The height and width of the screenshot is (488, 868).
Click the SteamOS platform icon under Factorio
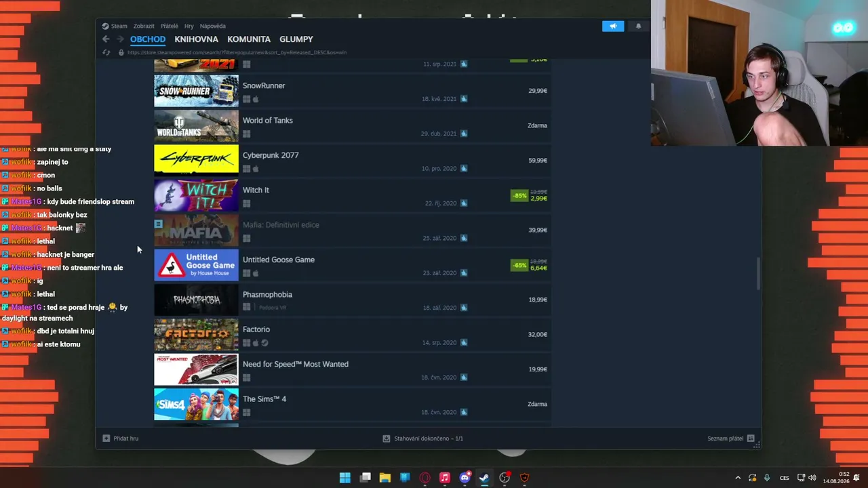pos(264,343)
